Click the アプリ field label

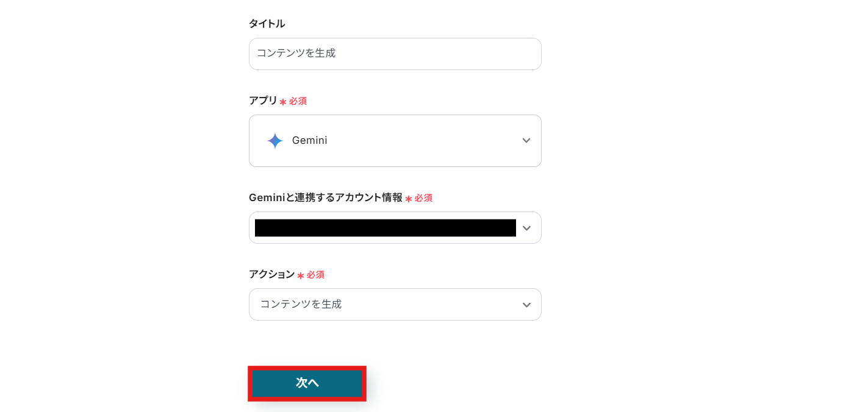tap(263, 101)
